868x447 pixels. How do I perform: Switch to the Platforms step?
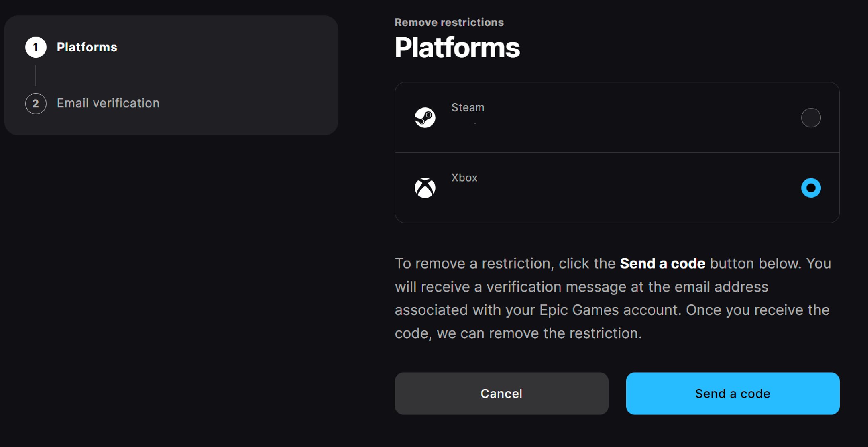87,47
